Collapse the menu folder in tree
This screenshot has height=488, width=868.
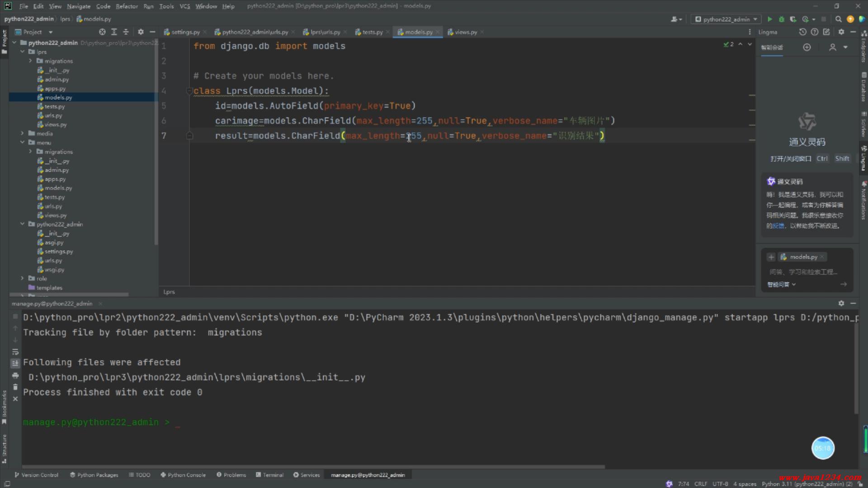(22, 142)
